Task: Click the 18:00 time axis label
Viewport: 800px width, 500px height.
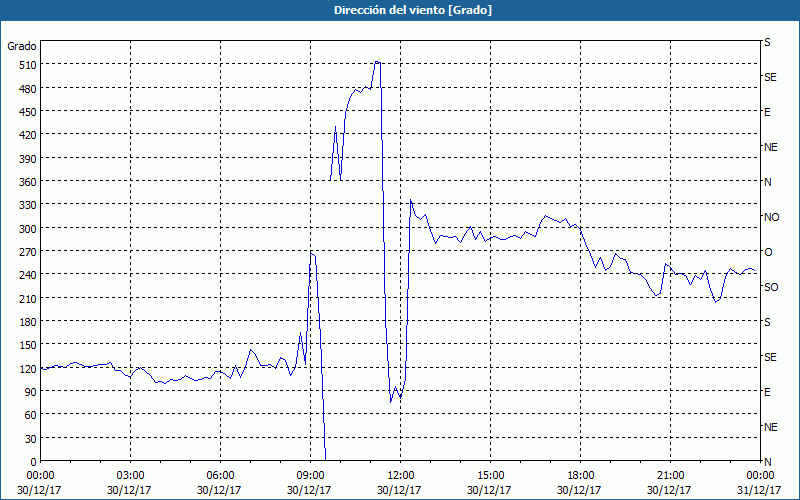Action: pos(581,476)
